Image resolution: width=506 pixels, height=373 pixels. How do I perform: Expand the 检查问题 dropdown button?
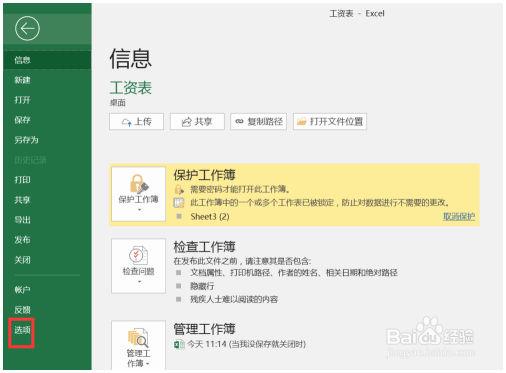pos(138,266)
